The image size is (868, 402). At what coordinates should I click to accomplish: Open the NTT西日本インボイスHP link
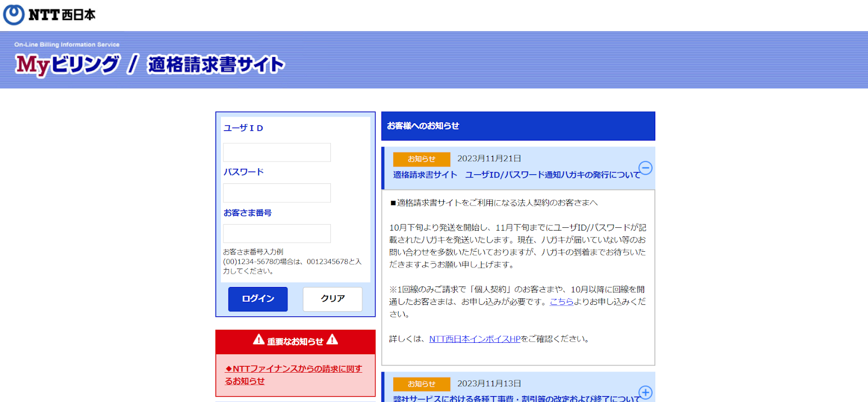click(x=475, y=339)
